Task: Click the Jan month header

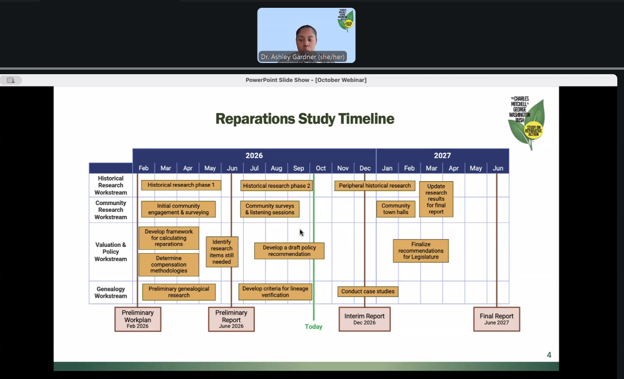Action: pos(387,168)
